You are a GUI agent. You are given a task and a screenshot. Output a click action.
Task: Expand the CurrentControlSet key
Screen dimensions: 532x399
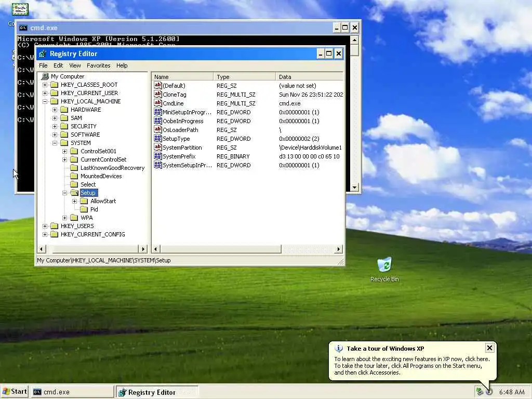pos(64,159)
